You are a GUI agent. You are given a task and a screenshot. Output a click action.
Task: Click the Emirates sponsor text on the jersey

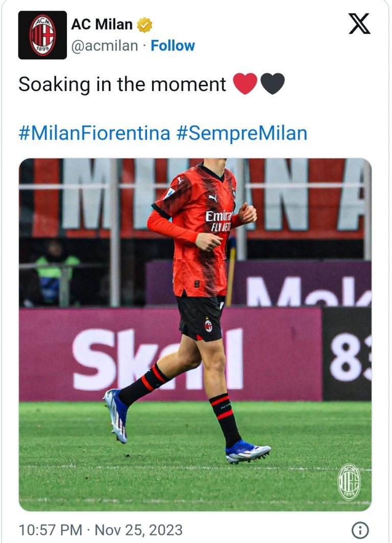[219, 216]
